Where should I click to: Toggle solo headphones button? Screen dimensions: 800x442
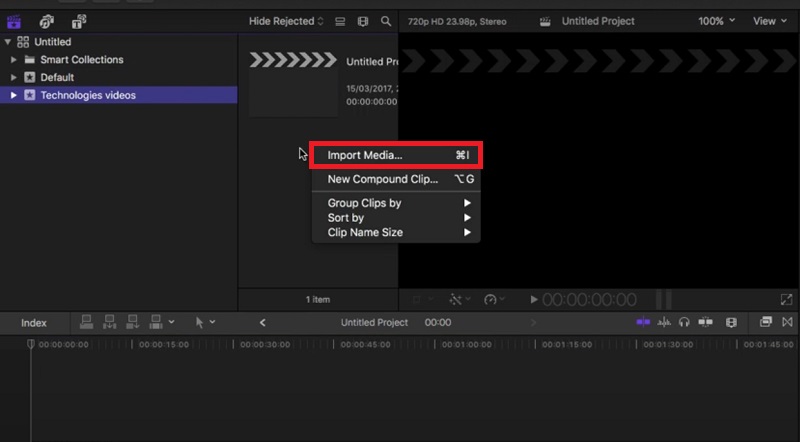[x=684, y=322]
